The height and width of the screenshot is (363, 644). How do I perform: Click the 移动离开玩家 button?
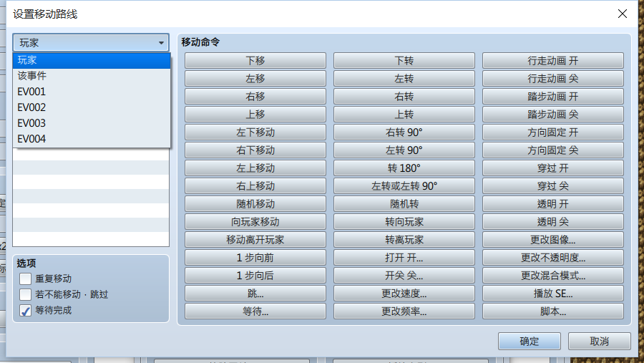point(255,240)
